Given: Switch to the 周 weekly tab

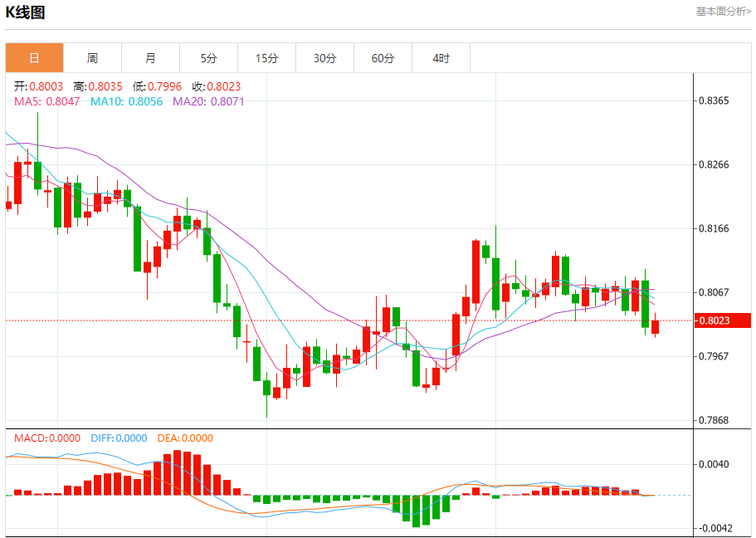Looking at the screenshot, I should (x=93, y=58).
